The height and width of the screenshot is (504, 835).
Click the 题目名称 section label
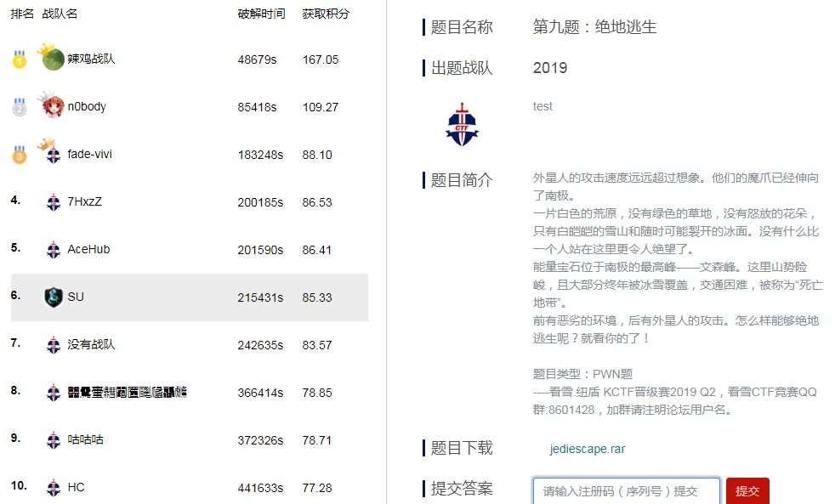point(461,26)
